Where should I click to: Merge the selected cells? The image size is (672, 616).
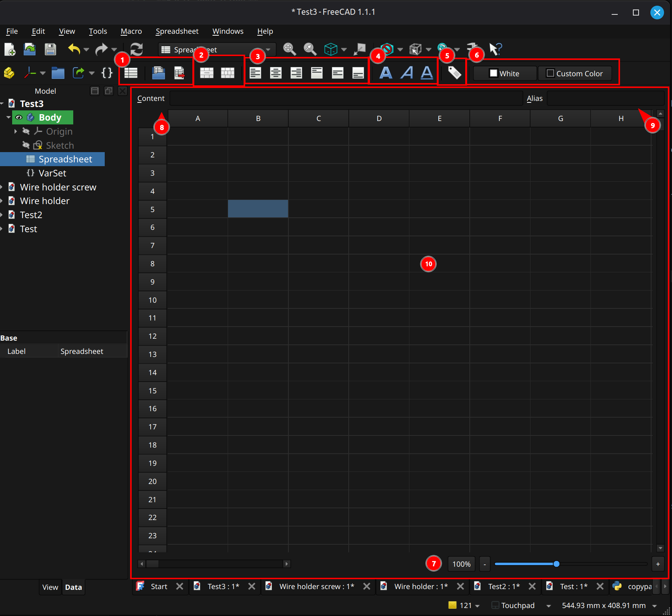[x=207, y=73]
